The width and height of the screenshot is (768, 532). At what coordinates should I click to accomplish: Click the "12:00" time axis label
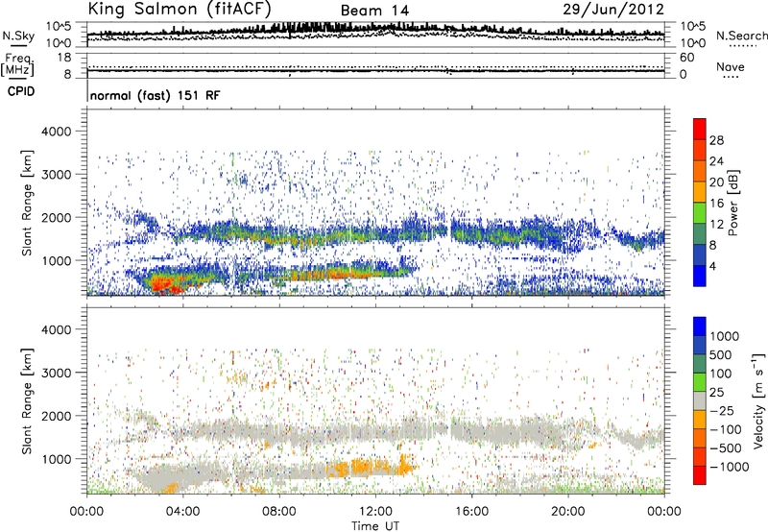pyautogui.click(x=375, y=512)
